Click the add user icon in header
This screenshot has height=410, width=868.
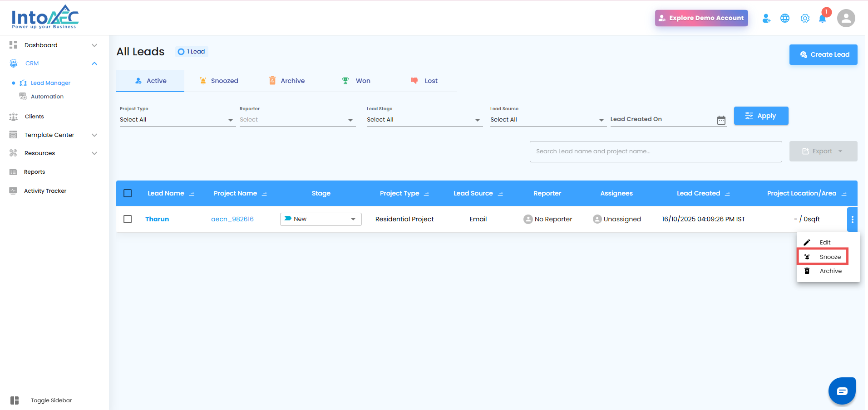tap(766, 18)
